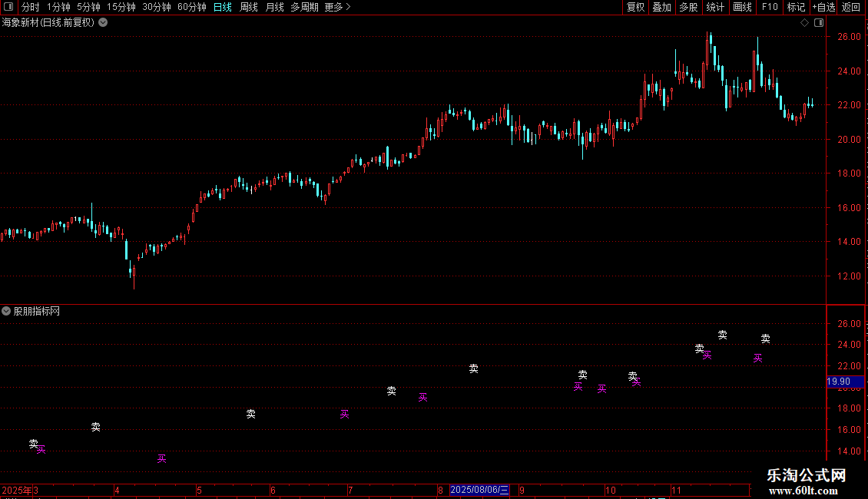Screen dimensions: 868x499
Task: Click the 2025年 label on time axis
Action: point(17,490)
